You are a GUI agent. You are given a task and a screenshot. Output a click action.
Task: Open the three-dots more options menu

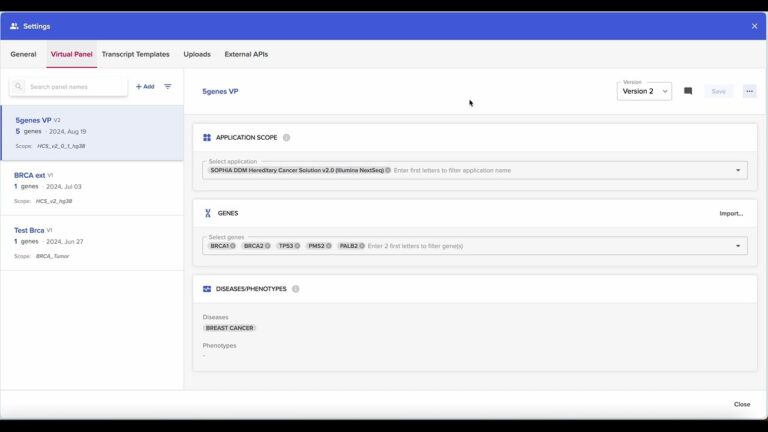tap(749, 91)
